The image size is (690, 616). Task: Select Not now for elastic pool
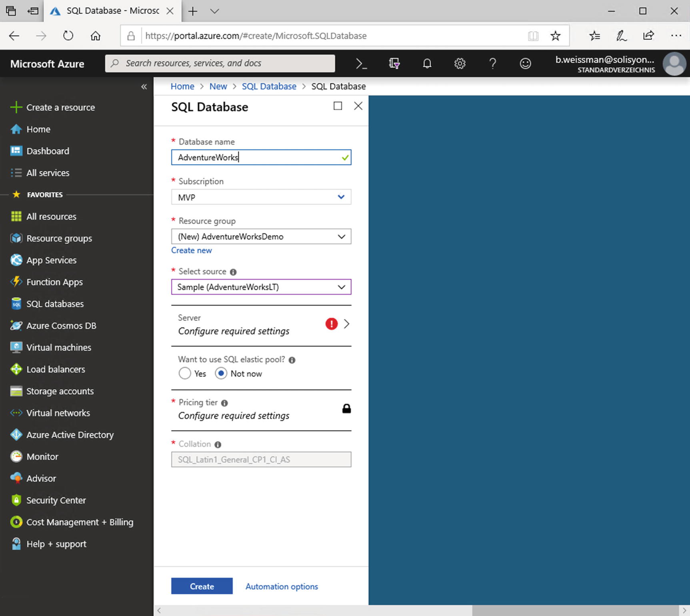221,373
